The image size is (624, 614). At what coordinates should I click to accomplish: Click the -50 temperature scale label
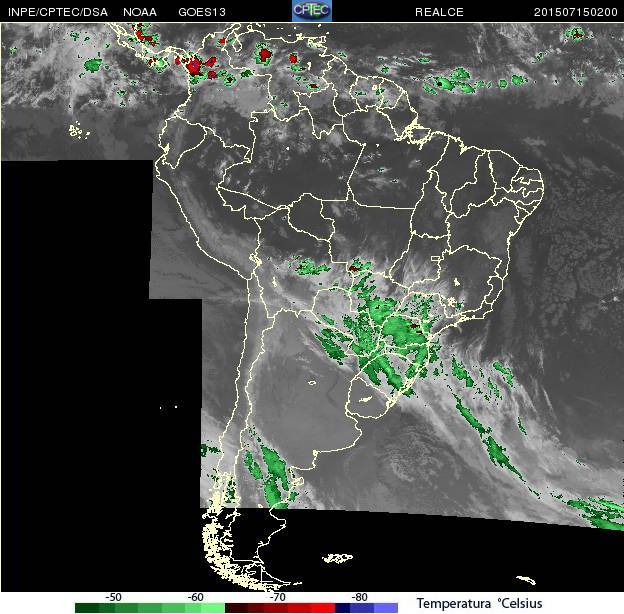(x=113, y=597)
